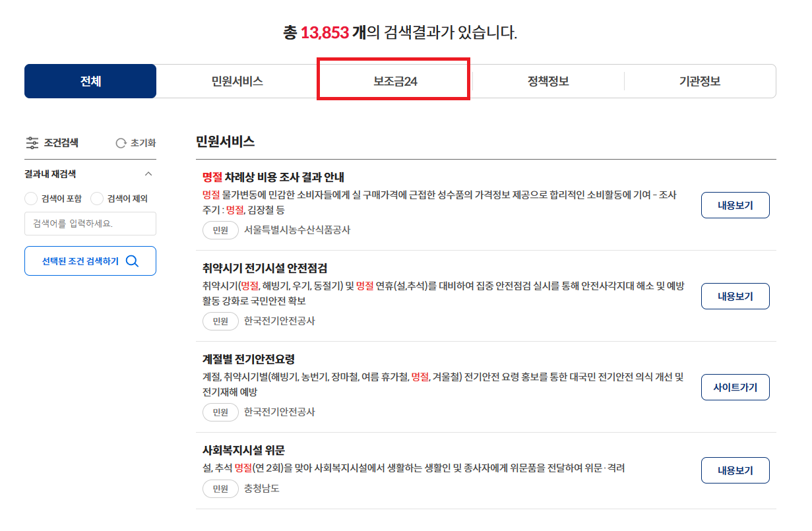Click the 민원 badge on the 사회복지시설 위문 result
This screenshot has height=531, width=812.
click(220, 489)
